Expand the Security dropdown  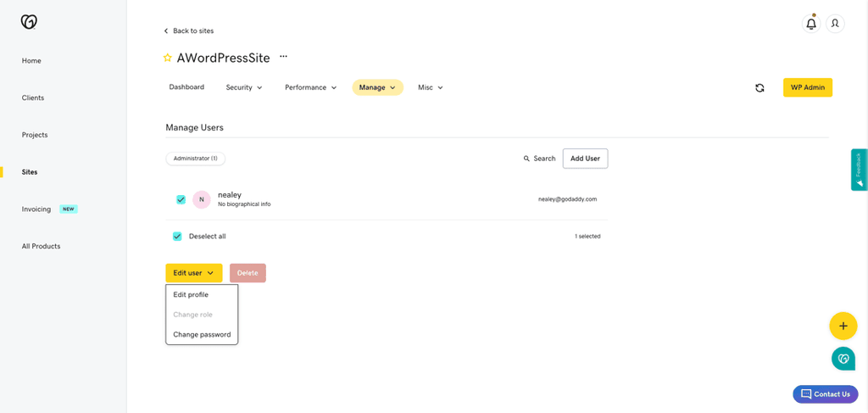pyautogui.click(x=244, y=87)
